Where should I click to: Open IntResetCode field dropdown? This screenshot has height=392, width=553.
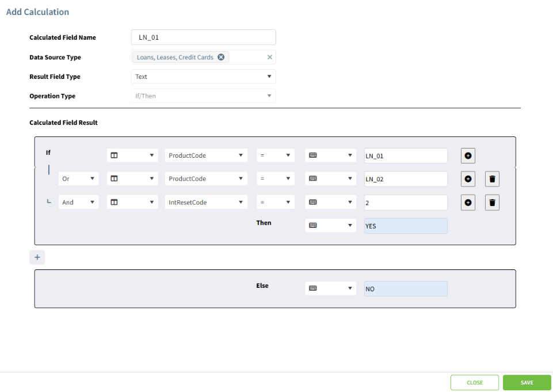(206, 202)
